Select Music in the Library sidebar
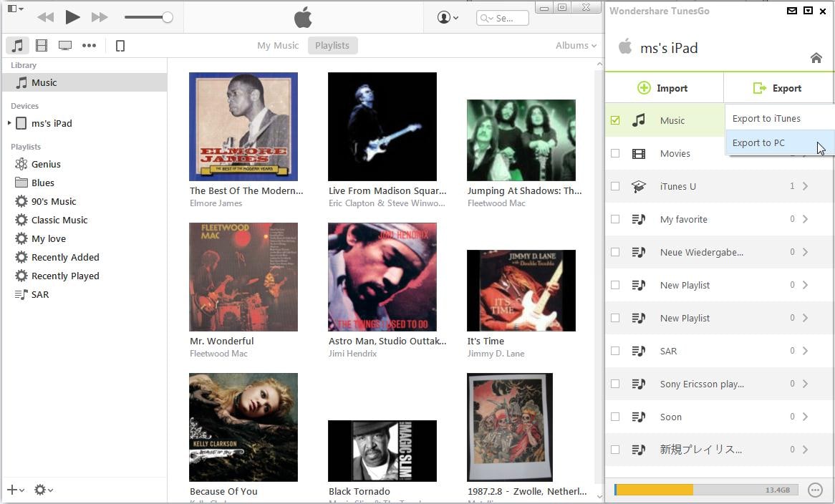The width and height of the screenshot is (835, 504). [84, 82]
